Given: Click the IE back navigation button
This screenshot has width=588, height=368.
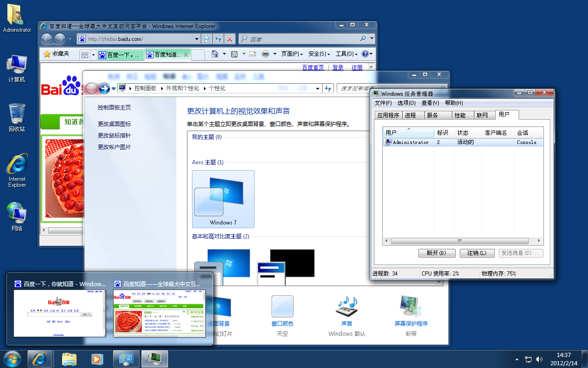Looking at the screenshot, I should click(x=46, y=39).
